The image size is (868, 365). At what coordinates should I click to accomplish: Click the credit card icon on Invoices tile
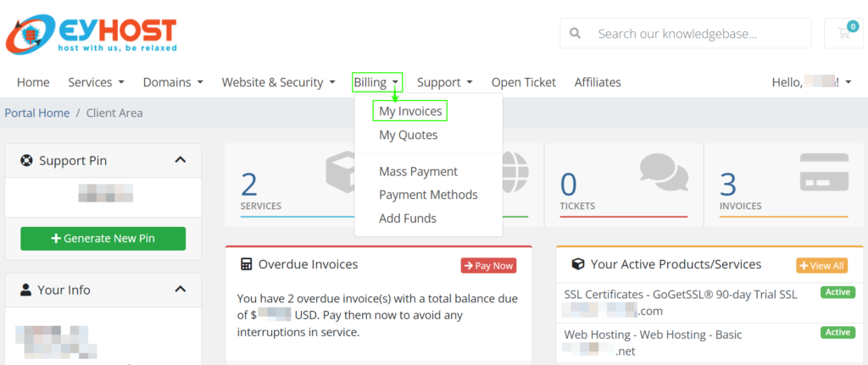[x=824, y=172]
